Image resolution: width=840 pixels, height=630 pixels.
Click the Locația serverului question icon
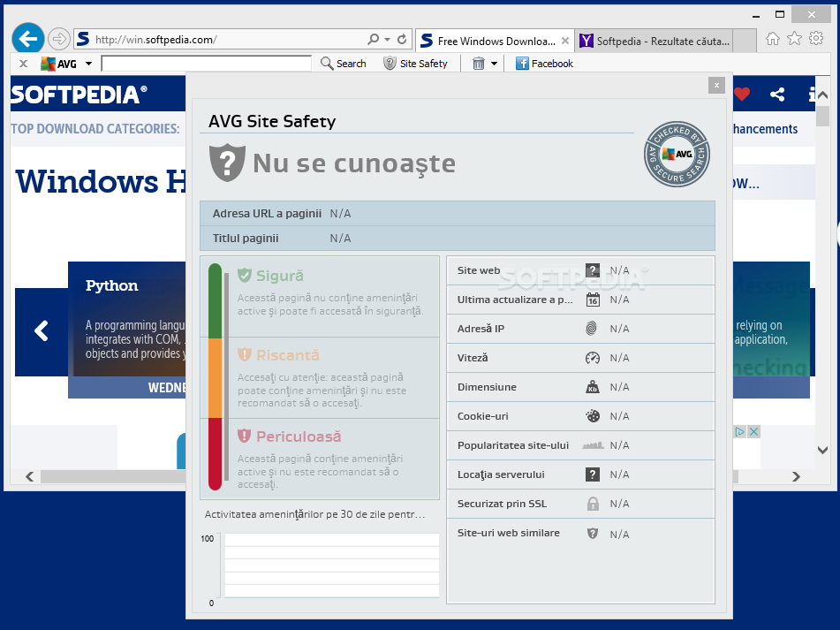[593, 474]
